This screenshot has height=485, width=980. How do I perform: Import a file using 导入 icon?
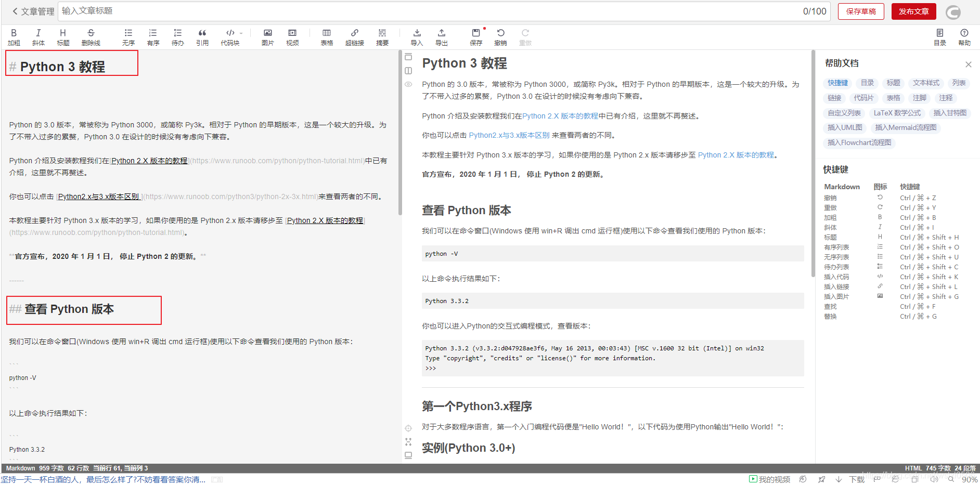tap(417, 37)
